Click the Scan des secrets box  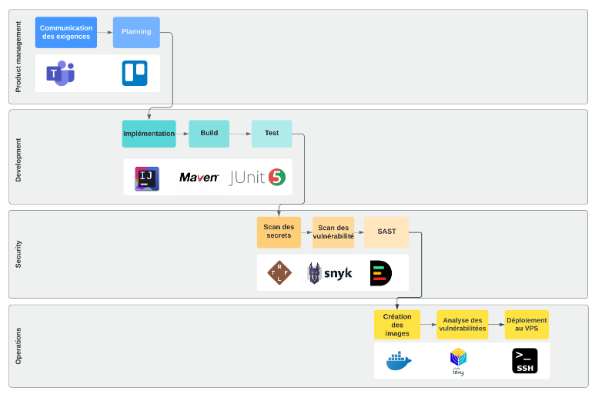point(279,232)
